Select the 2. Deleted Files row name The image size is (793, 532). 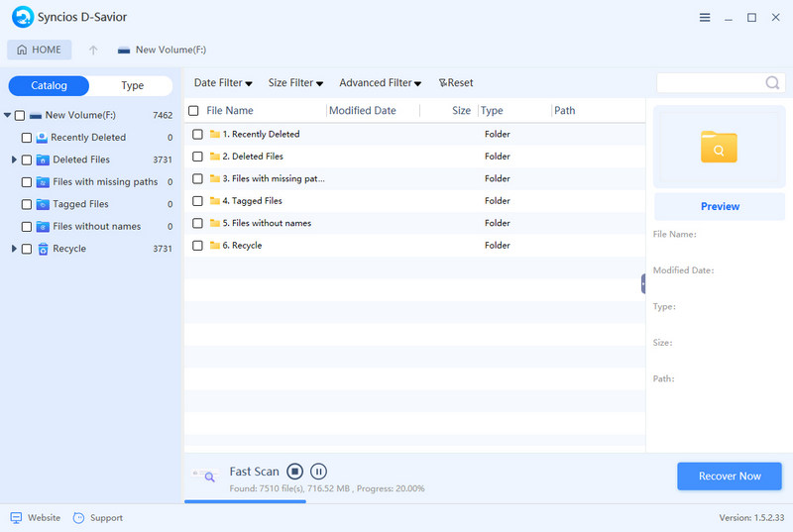pos(253,157)
